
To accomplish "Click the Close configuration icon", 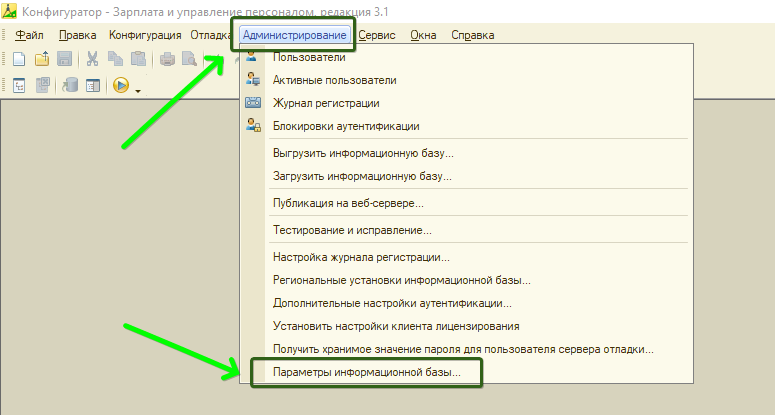I will pyautogui.click(x=43, y=85).
